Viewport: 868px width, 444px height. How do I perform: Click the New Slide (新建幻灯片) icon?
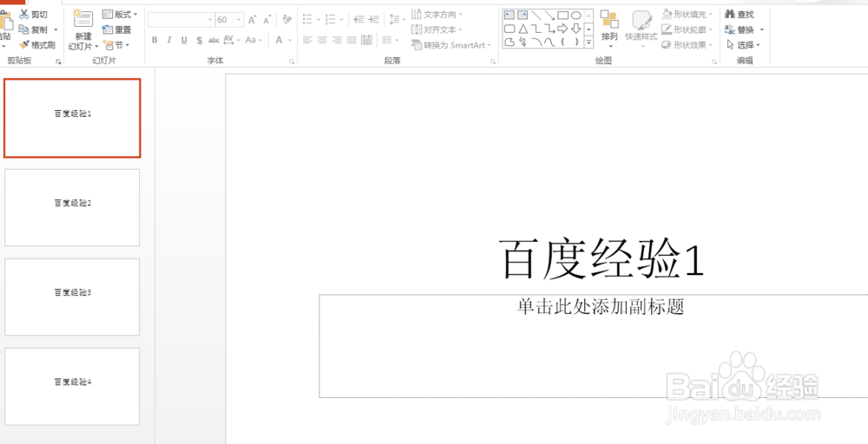pyautogui.click(x=83, y=19)
